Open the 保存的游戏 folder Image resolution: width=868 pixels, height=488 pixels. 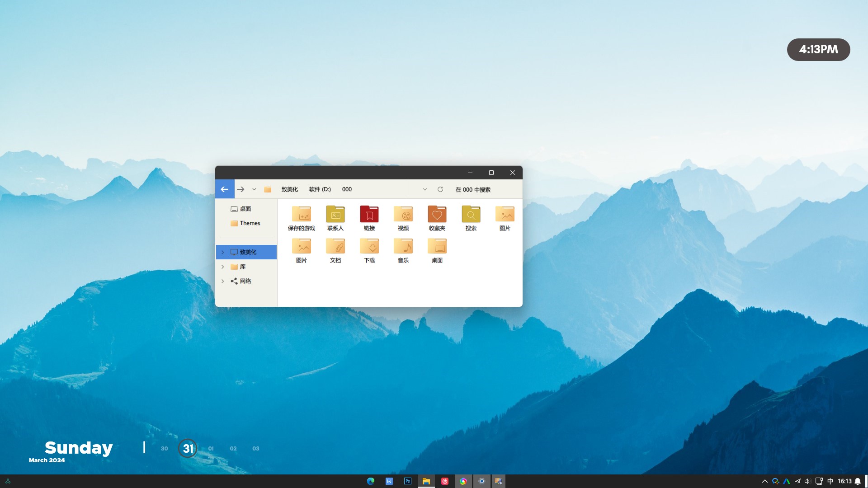(301, 215)
